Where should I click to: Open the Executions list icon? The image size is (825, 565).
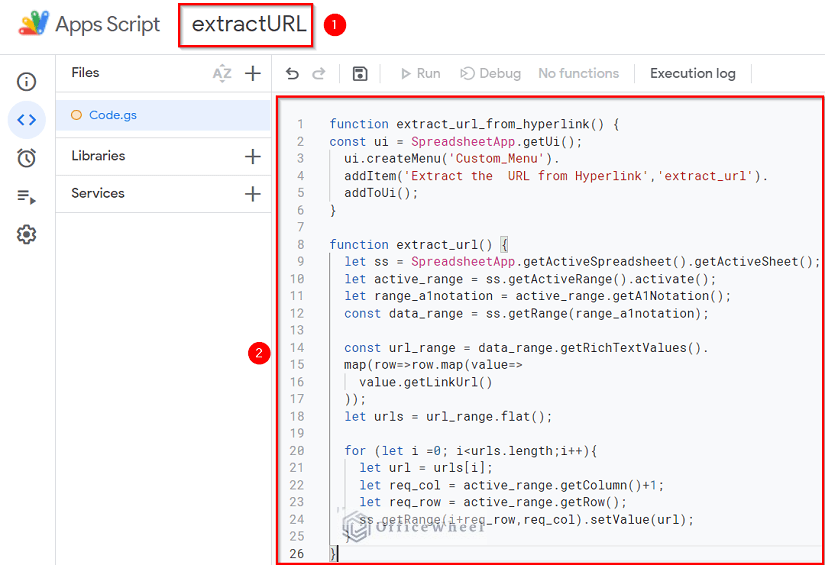(27, 196)
